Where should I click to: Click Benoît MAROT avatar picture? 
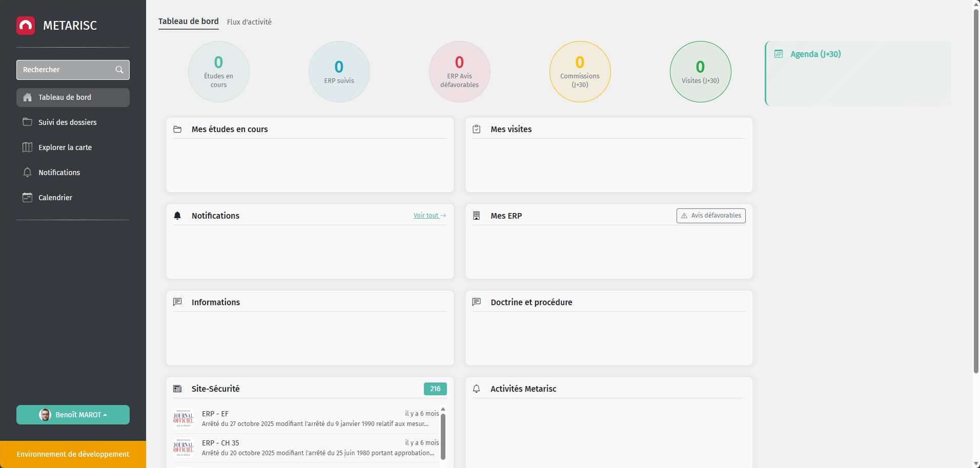click(45, 415)
